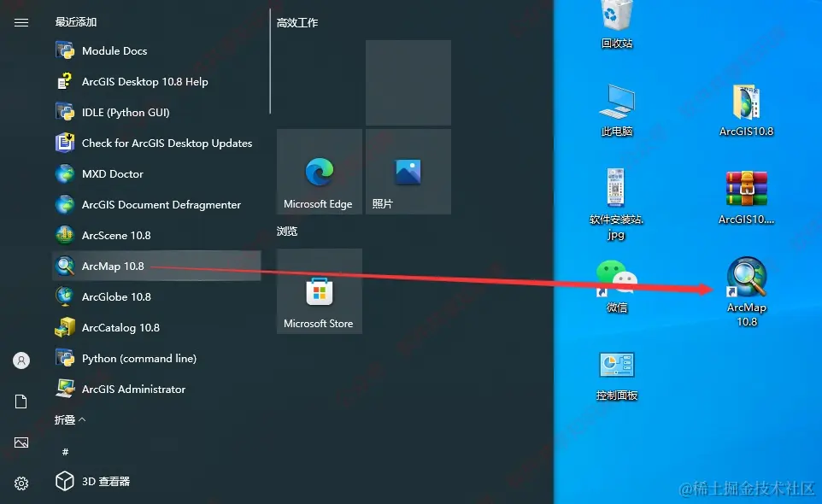This screenshot has width=822, height=504.
Task: Start IDLE (Python GUI) from the list
Action: pyautogui.click(x=156, y=112)
